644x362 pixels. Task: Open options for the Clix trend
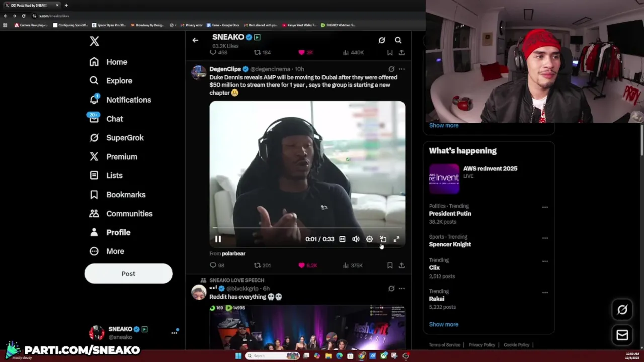(x=545, y=261)
